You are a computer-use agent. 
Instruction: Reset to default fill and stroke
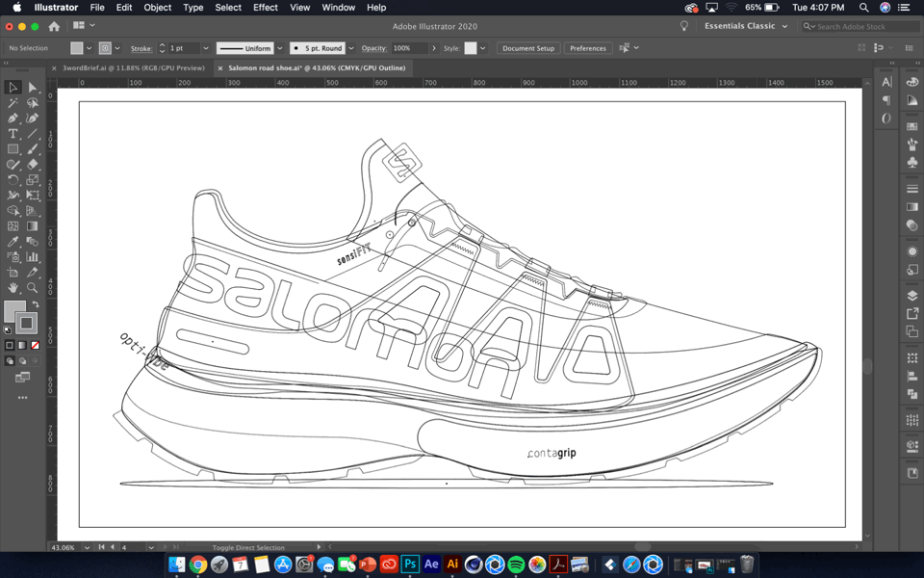click(x=7, y=330)
